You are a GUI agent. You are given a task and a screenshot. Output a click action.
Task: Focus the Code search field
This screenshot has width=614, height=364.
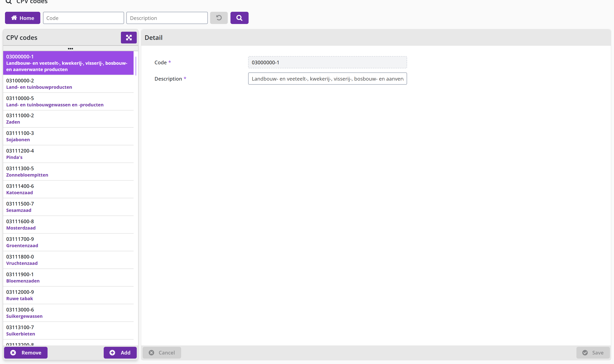[83, 18]
